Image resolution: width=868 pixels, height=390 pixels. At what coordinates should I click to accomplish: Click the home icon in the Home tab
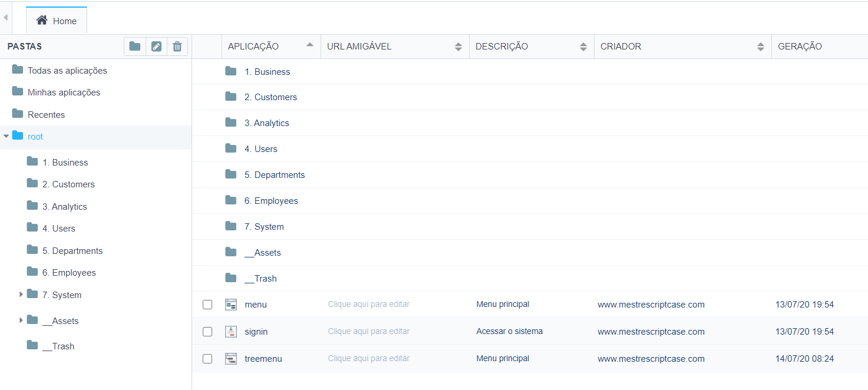click(x=42, y=21)
